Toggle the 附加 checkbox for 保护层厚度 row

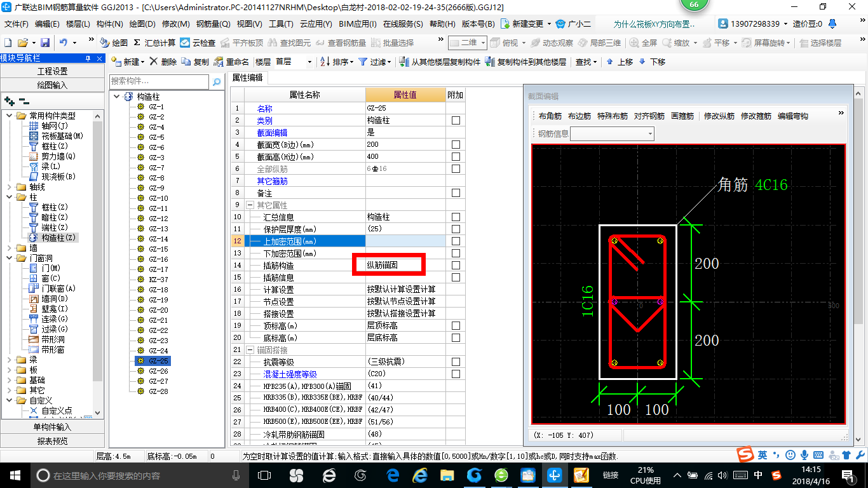pos(456,229)
